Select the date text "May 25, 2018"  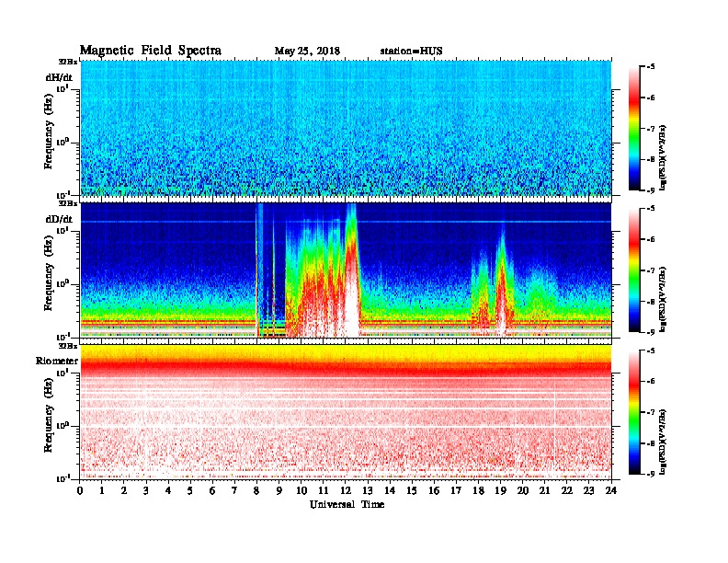[x=307, y=52]
